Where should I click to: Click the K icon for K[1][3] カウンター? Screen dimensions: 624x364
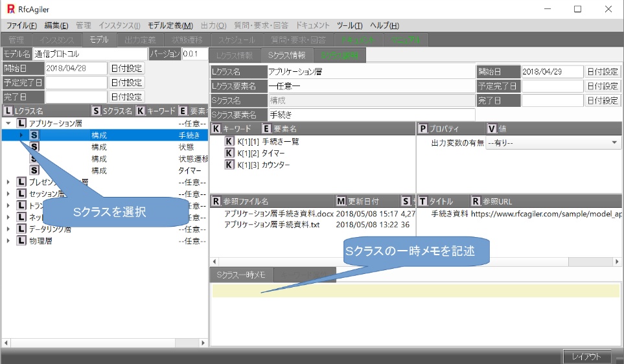pyautogui.click(x=229, y=165)
